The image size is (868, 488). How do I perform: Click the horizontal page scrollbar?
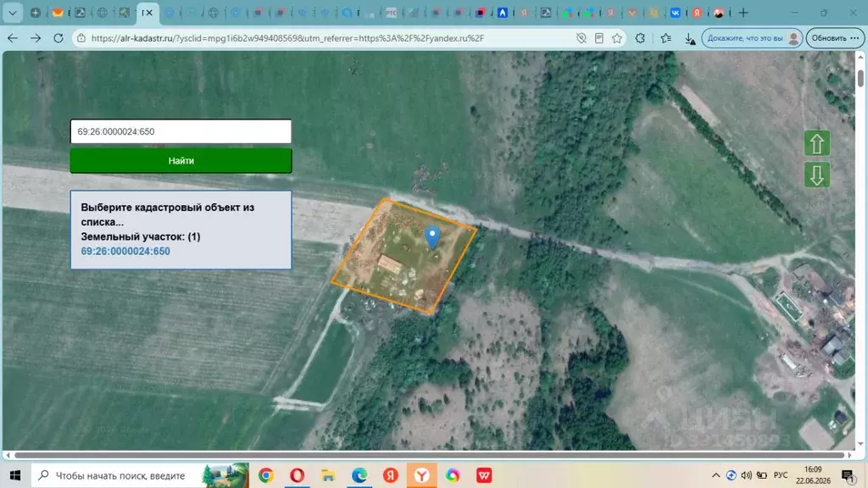click(430, 455)
